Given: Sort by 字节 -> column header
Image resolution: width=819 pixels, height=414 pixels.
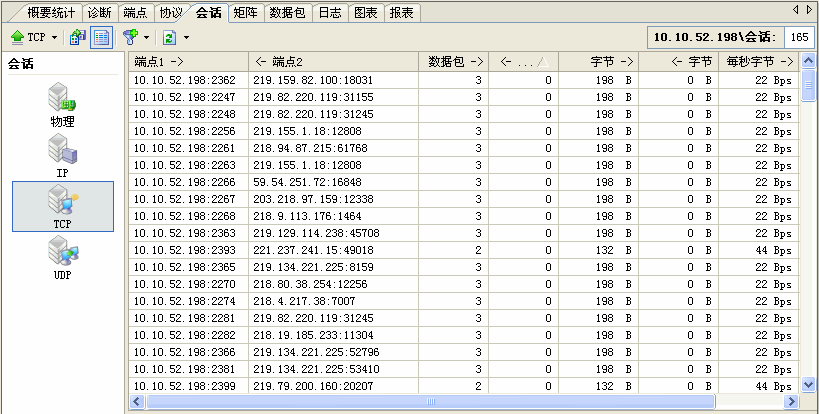Looking at the screenshot, I should pos(599,62).
